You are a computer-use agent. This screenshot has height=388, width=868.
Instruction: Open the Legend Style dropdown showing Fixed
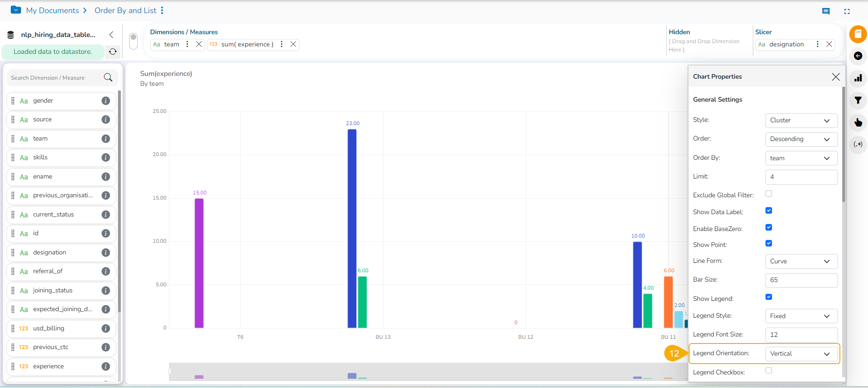click(x=802, y=316)
